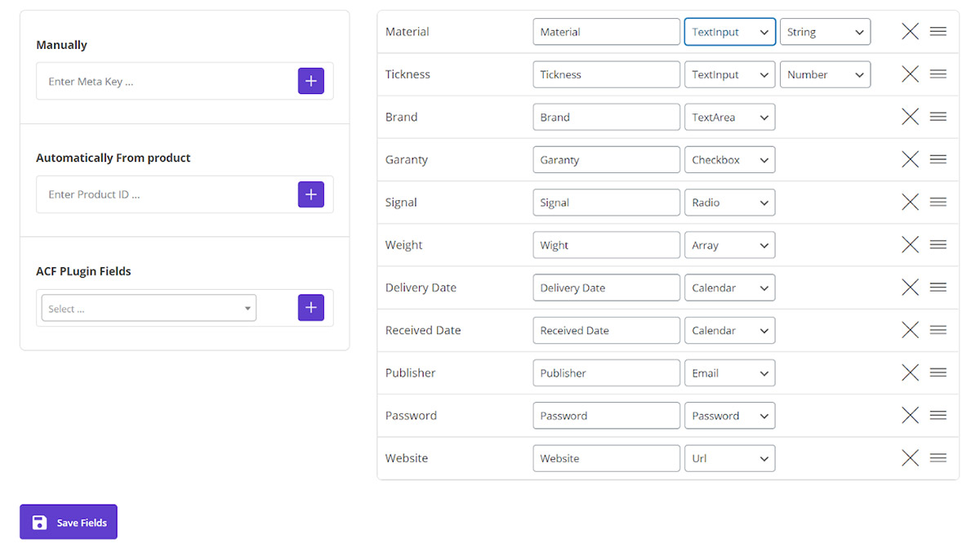Image resolution: width=980 pixels, height=557 pixels.
Task: Add the selected ACF Plugin field with plus
Action: click(310, 308)
